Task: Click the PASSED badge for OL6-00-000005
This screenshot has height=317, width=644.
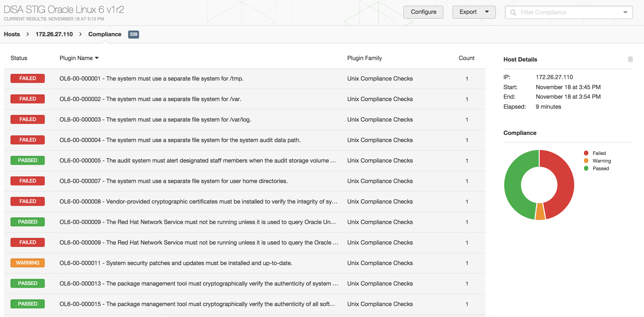Action: pyautogui.click(x=27, y=160)
